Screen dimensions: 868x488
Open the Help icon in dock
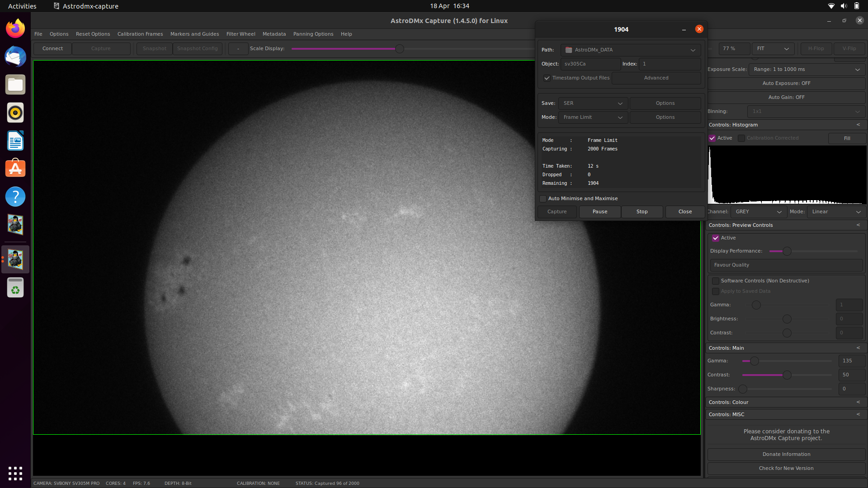coord(15,197)
